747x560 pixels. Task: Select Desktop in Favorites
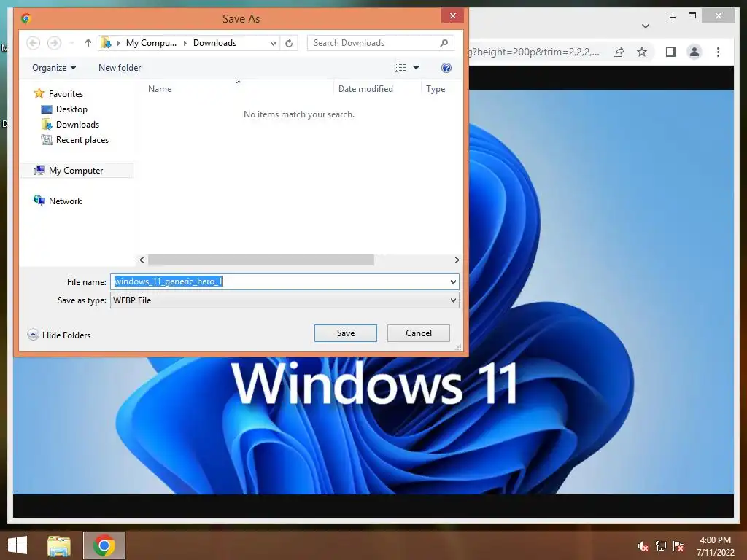pyautogui.click(x=64, y=109)
